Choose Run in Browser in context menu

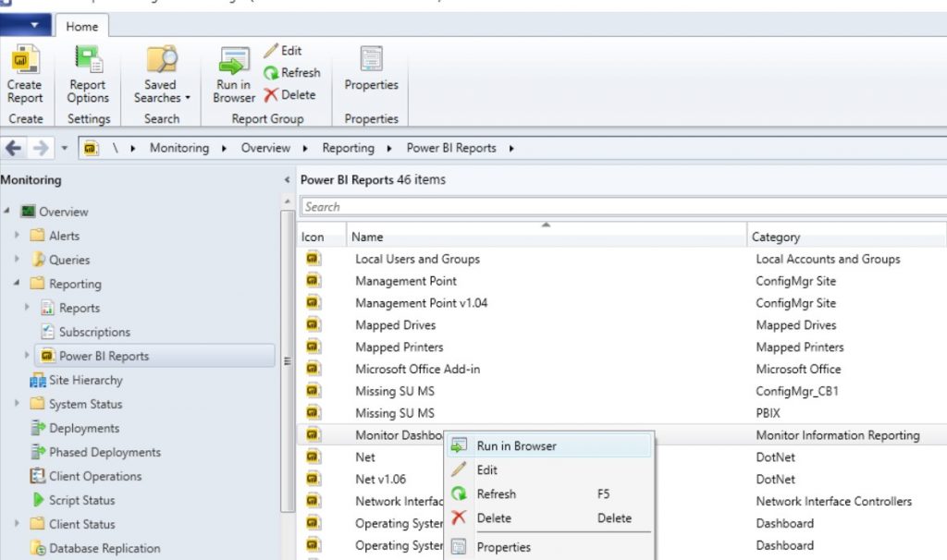pyautogui.click(x=549, y=446)
